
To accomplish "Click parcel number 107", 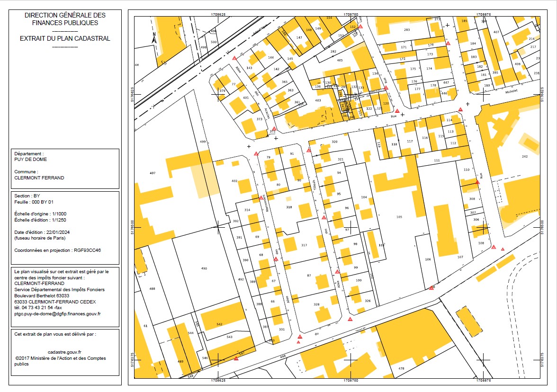I will (x=460, y=257).
